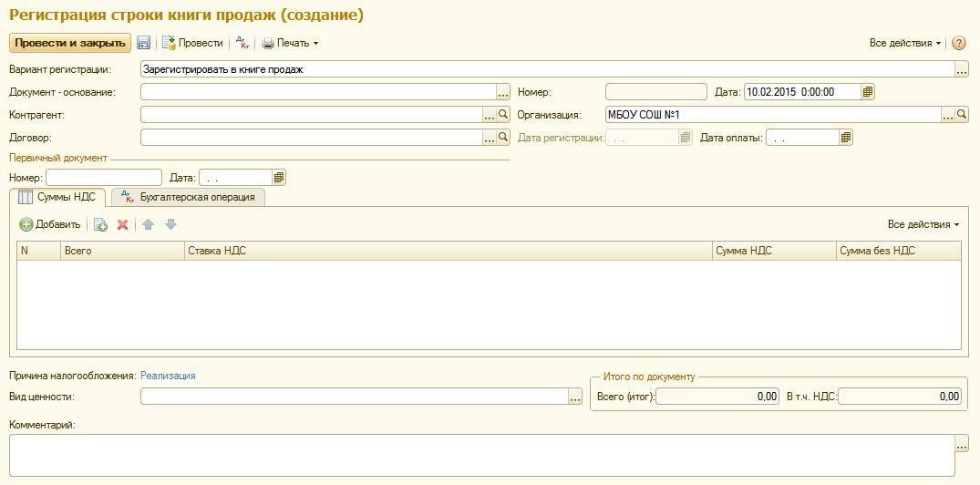Click the copy row icon in table toolbar
The image size is (980, 485).
click(x=100, y=224)
